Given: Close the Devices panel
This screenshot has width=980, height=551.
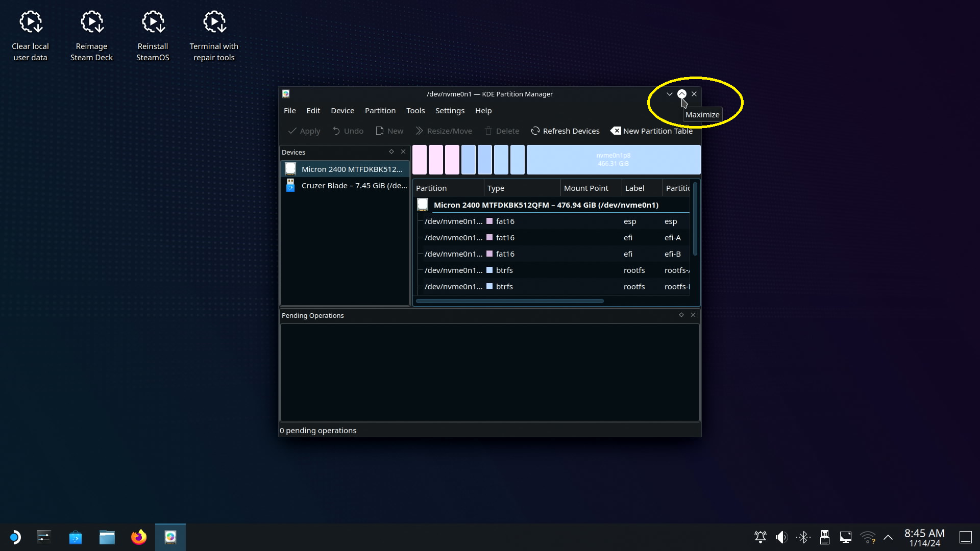Looking at the screenshot, I should 403,152.
